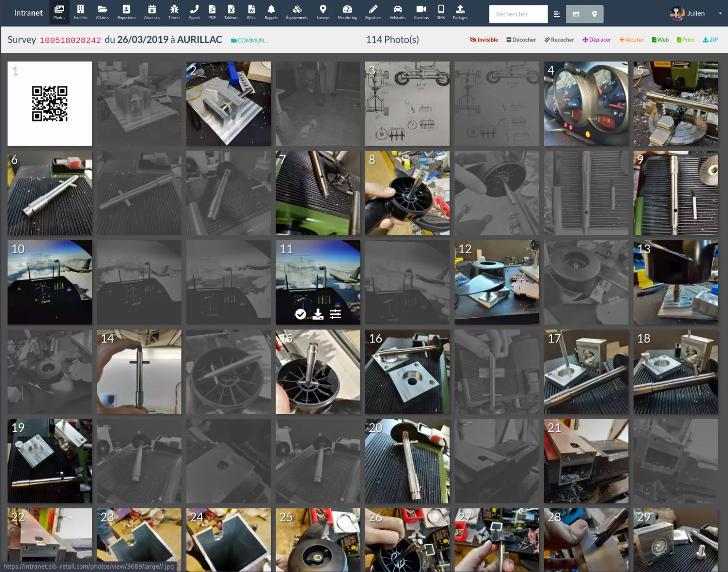Click the Décocher button
The image size is (728, 572).
tap(521, 40)
